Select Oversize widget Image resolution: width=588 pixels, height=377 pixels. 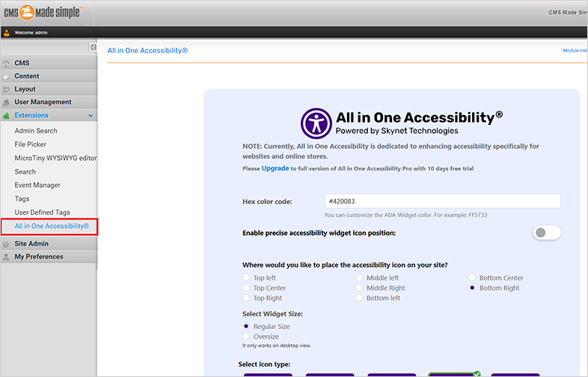tap(246, 336)
